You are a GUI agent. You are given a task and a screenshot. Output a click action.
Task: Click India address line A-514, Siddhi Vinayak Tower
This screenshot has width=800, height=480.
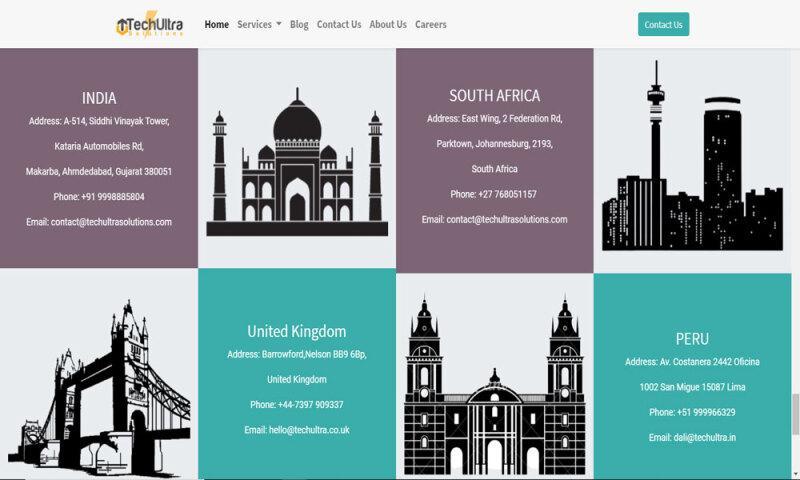[x=99, y=121]
